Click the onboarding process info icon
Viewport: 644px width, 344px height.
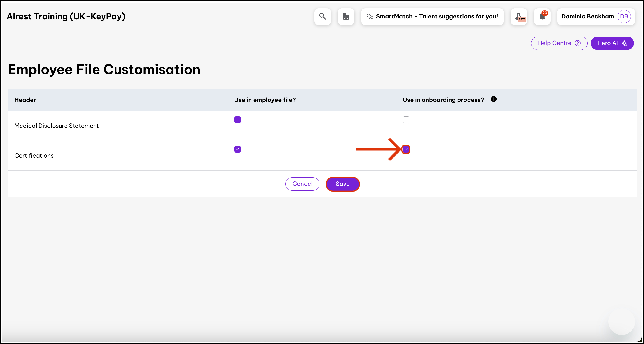(x=493, y=99)
